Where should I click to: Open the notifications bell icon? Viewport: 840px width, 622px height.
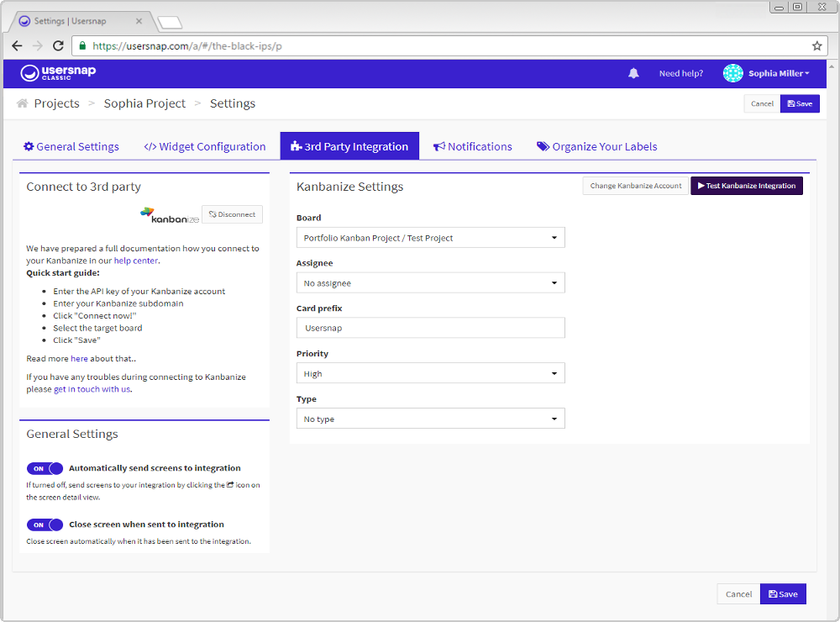coord(633,73)
